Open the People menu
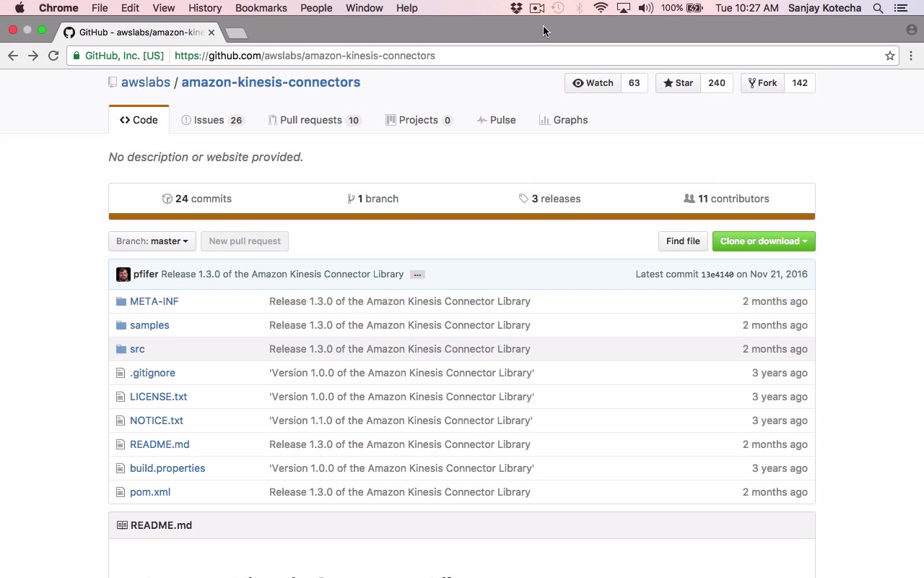The height and width of the screenshot is (578, 924). point(316,8)
